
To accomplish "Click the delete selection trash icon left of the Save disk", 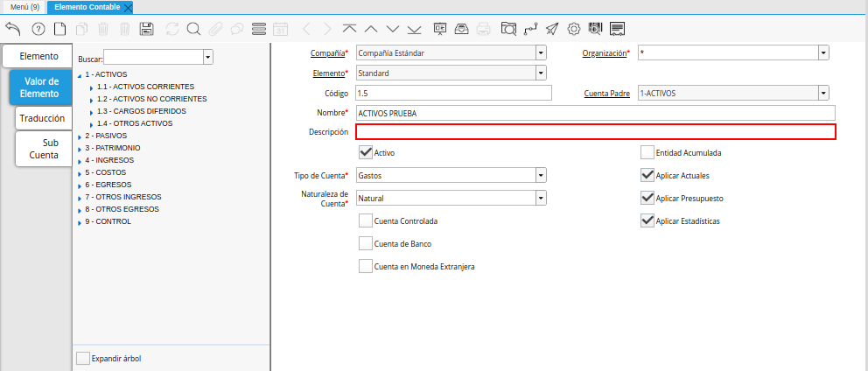I will 124,29.
